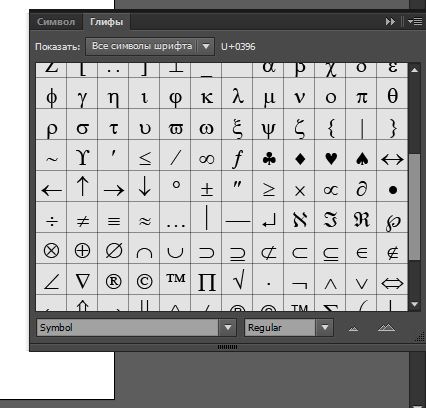Select the heart suit glyph
The height and width of the screenshot is (408, 426).
coord(331,156)
